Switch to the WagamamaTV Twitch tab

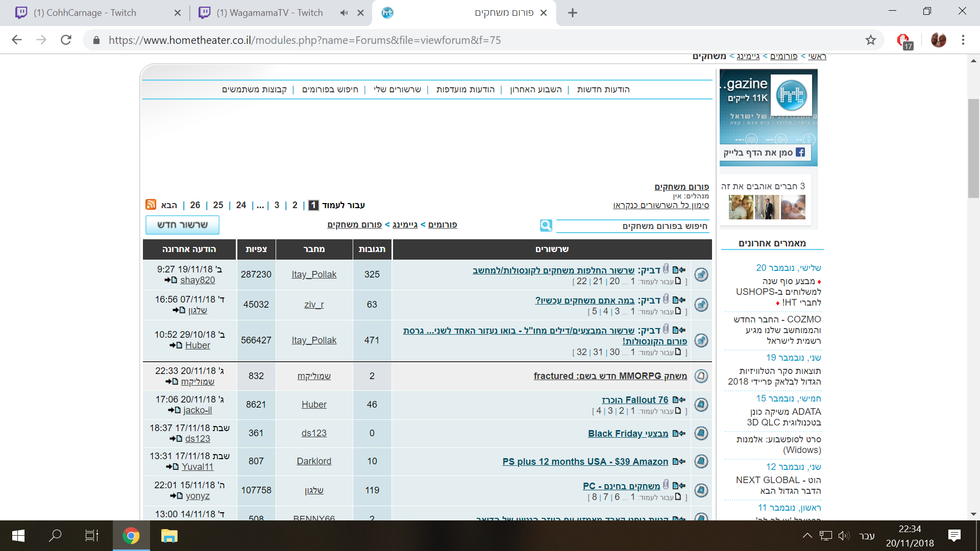tap(269, 13)
